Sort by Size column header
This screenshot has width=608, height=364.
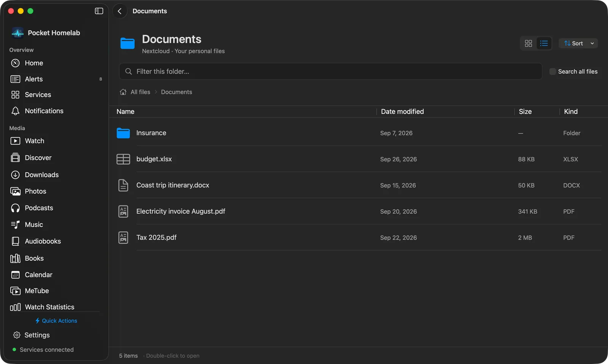525,112
